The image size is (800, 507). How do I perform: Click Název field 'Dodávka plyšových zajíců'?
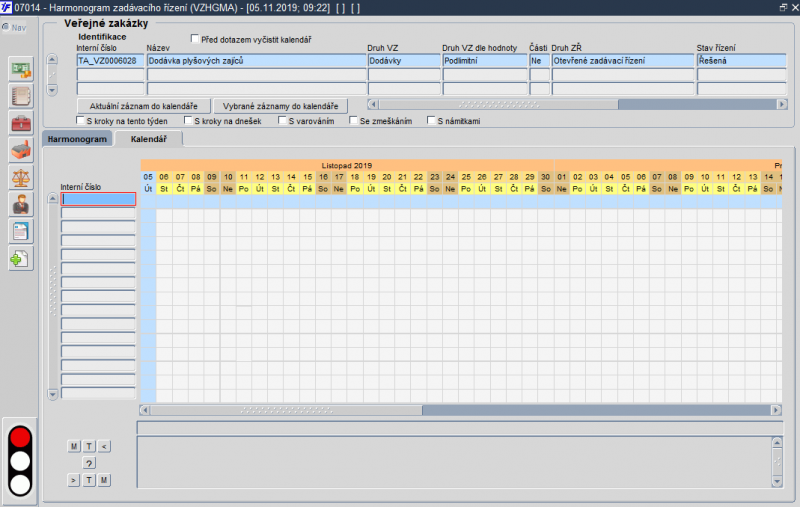click(x=257, y=61)
